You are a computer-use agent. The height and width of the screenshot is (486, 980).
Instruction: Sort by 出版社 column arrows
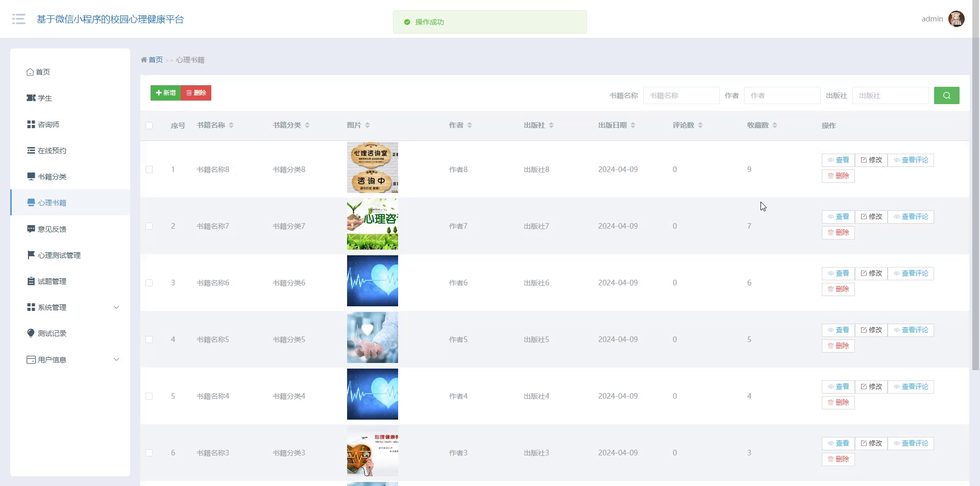[551, 125]
